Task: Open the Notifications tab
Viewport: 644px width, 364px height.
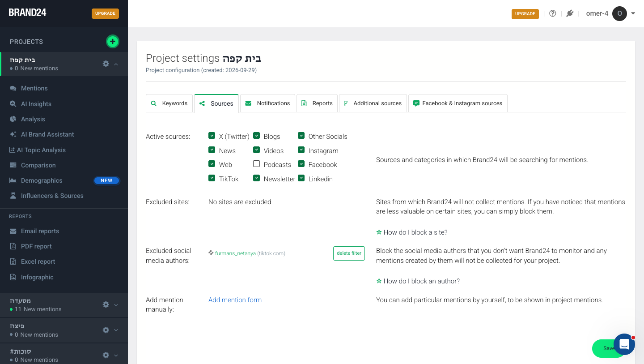Action: tap(267, 103)
